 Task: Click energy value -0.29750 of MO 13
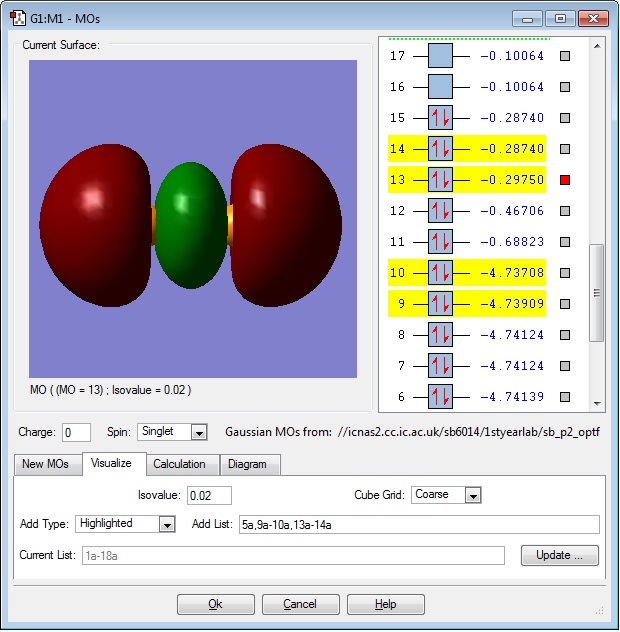(x=512, y=180)
